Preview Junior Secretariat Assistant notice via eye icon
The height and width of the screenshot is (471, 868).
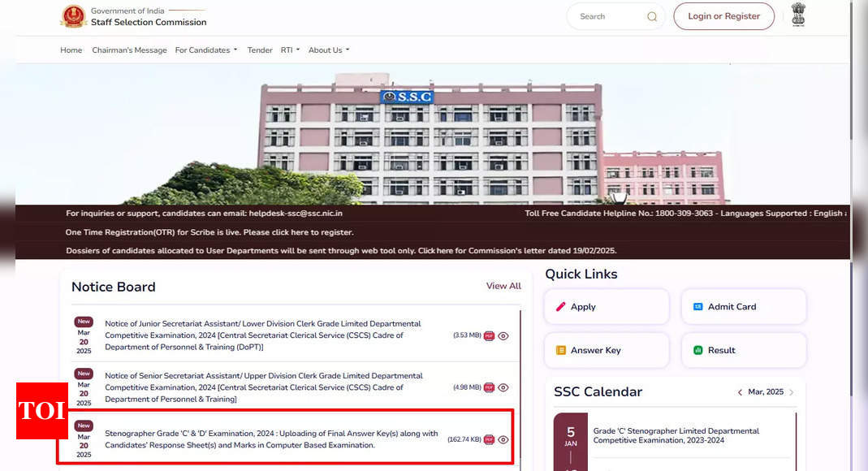[503, 336]
